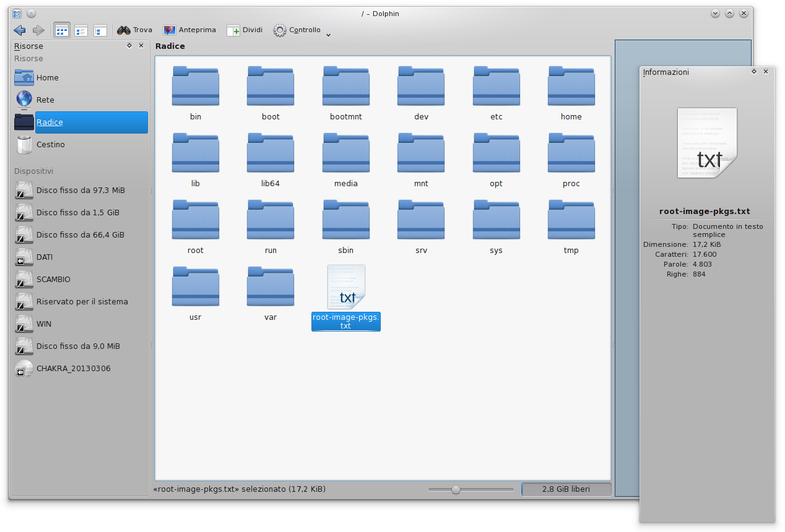
Task: Switch to compact view mode
Action: point(80,30)
